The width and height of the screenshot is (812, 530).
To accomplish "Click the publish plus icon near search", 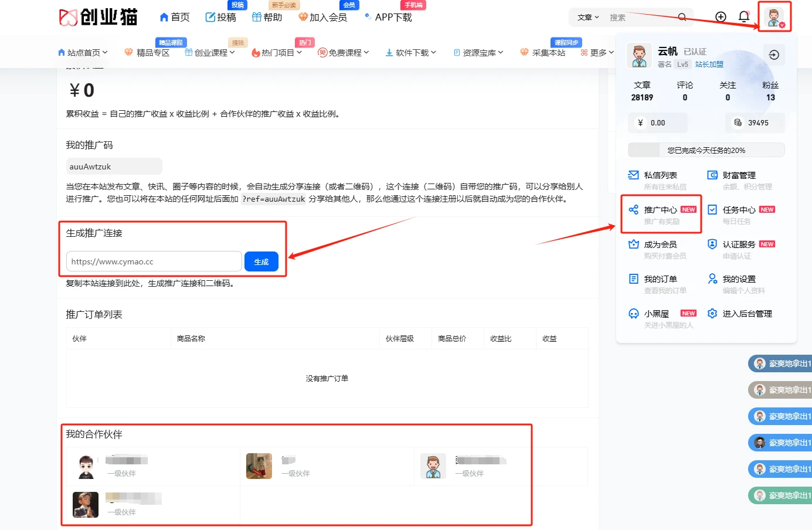I will point(720,17).
